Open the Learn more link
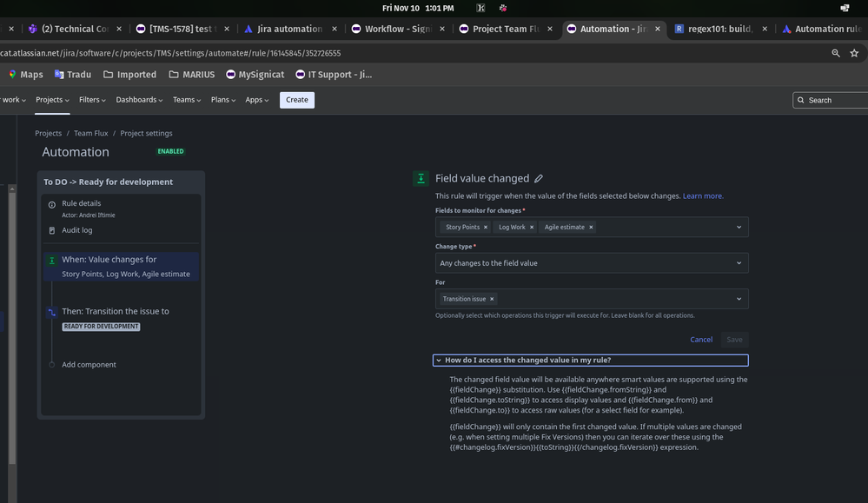868x503 pixels. (703, 195)
